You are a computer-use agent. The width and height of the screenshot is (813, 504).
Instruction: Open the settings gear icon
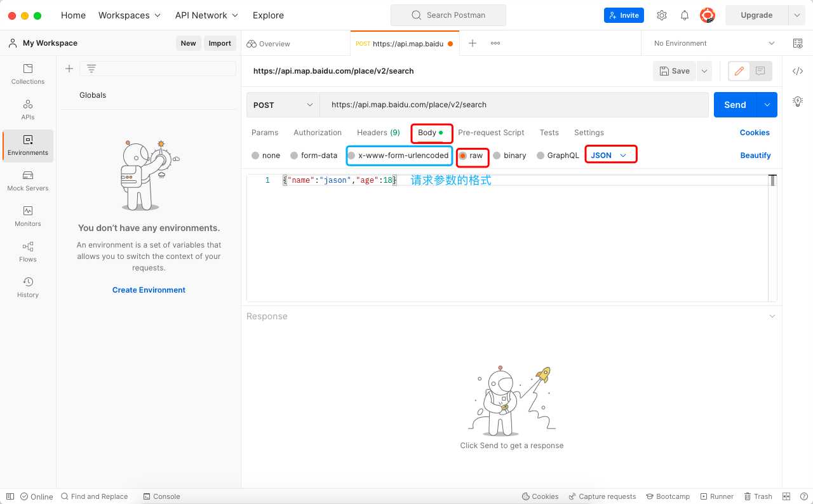(x=662, y=15)
